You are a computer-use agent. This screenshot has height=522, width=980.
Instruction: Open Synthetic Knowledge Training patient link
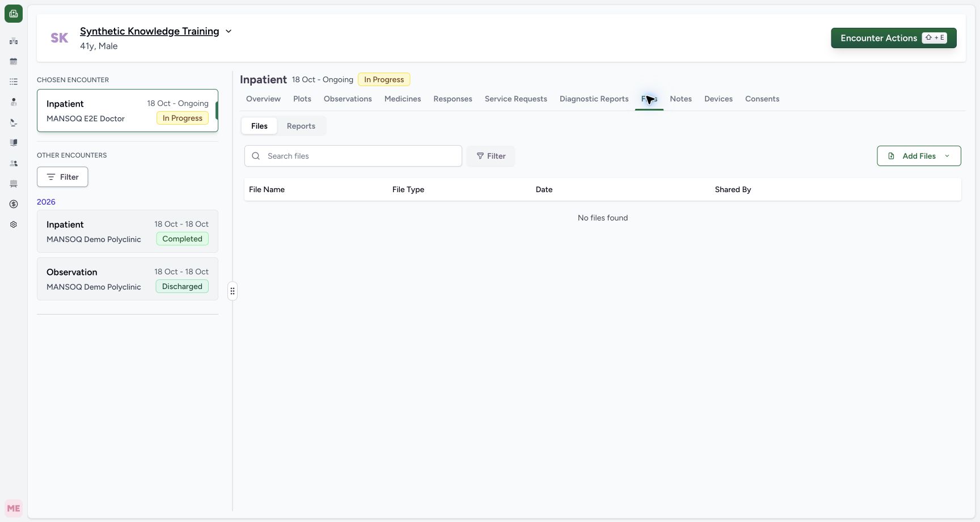point(150,31)
